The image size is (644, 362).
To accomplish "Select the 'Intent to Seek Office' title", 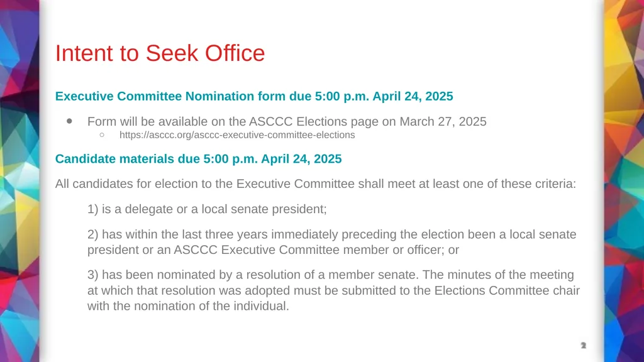I will point(160,53).
